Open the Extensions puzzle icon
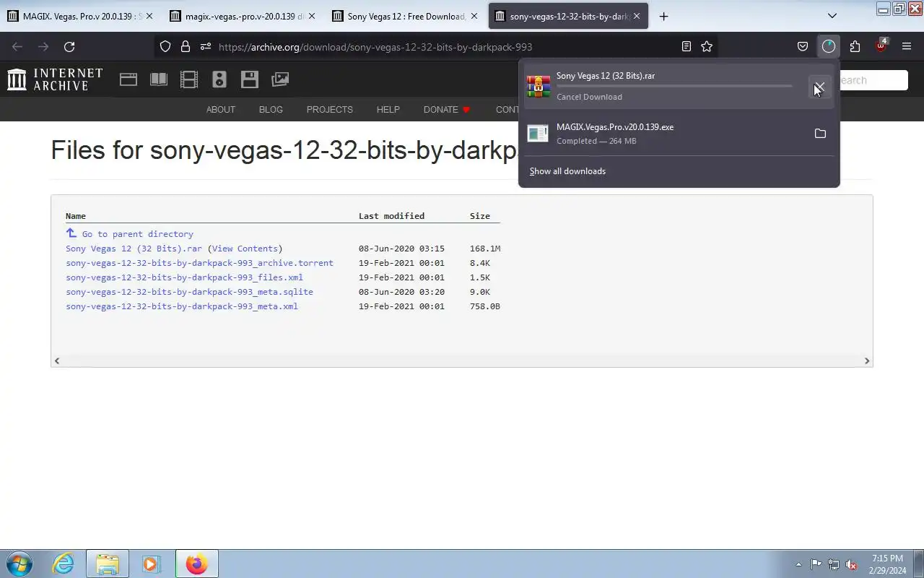The image size is (924, 578). tap(855, 46)
